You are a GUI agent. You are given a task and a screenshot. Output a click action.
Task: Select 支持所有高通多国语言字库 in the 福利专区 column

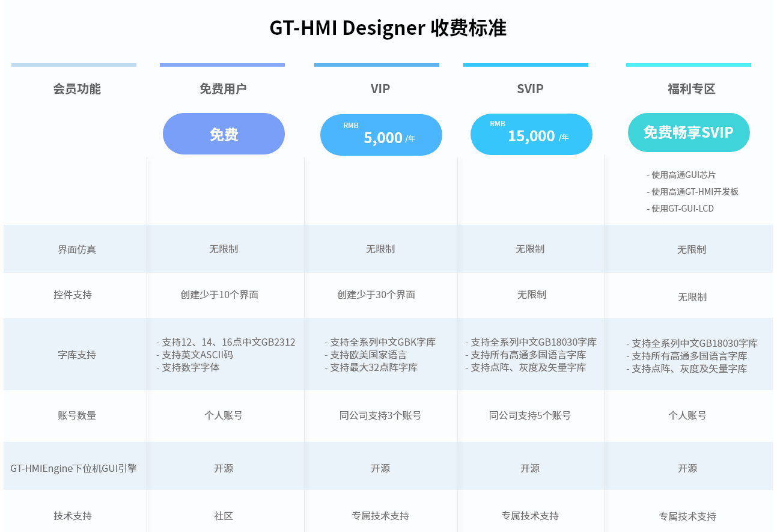pos(689,356)
